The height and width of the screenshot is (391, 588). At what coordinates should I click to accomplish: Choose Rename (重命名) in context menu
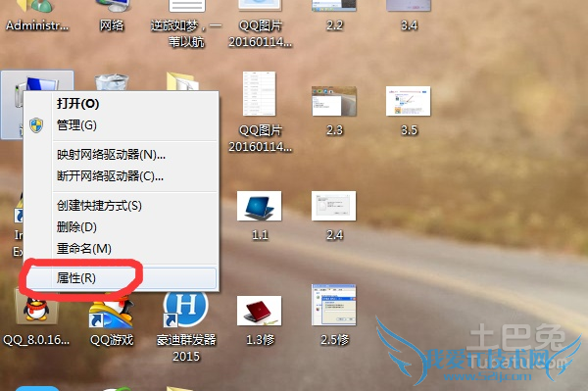click(x=122, y=248)
